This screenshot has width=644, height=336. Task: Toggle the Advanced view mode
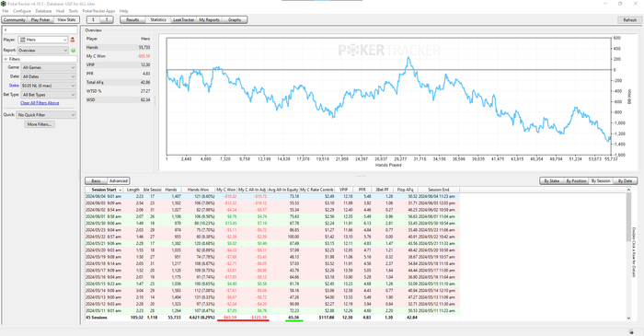[119, 180]
